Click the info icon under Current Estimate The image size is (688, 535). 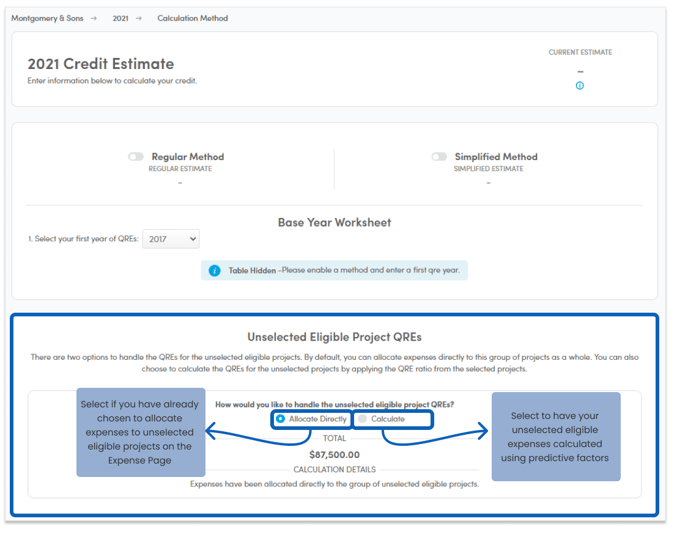click(580, 86)
